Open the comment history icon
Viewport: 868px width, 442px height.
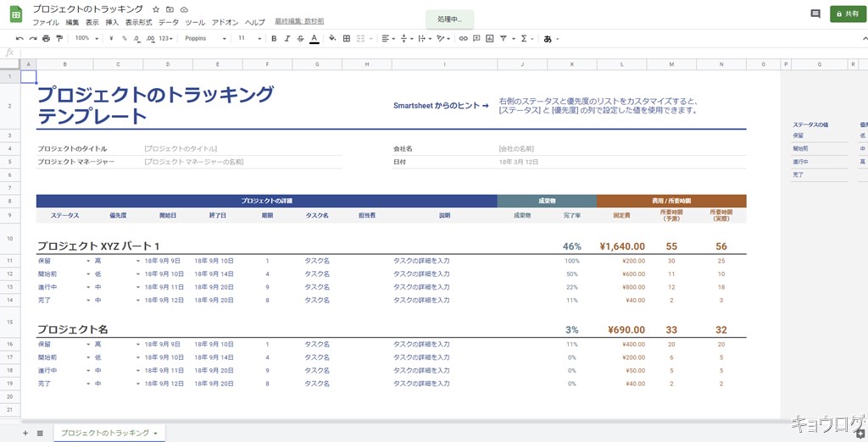pyautogui.click(x=815, y=14)
